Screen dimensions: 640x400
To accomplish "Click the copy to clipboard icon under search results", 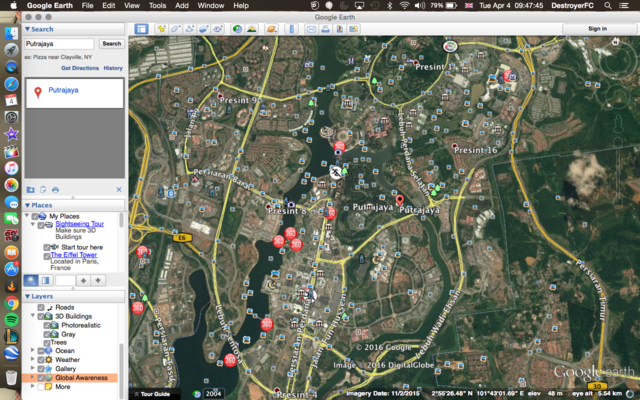I will 43,189.
